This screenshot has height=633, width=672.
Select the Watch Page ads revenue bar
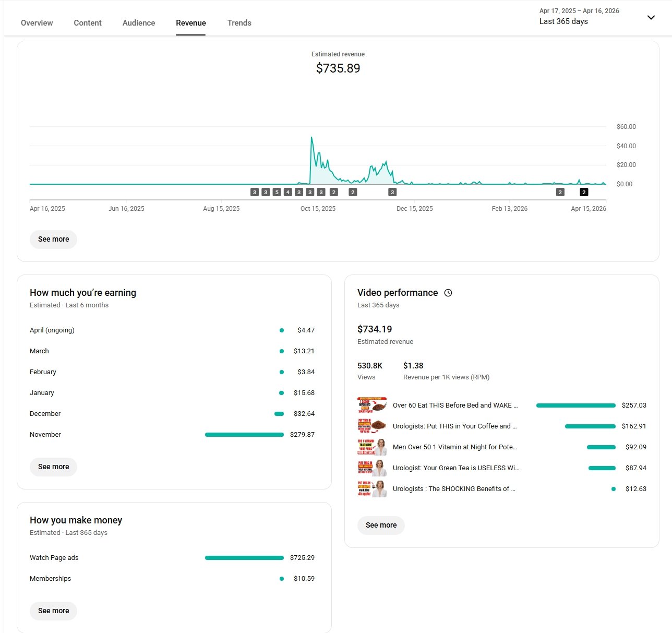[x=244, y=558]
